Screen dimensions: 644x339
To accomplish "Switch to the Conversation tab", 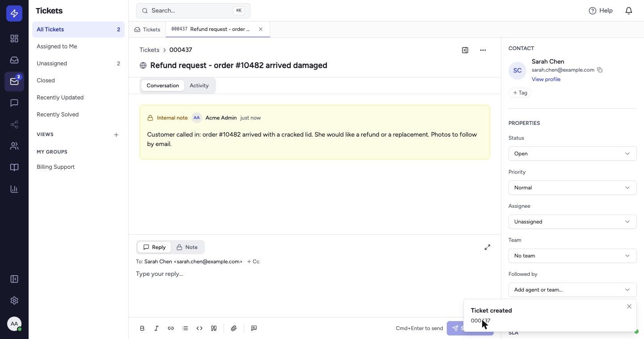I will pyautogui.click(x=163, y=86).
